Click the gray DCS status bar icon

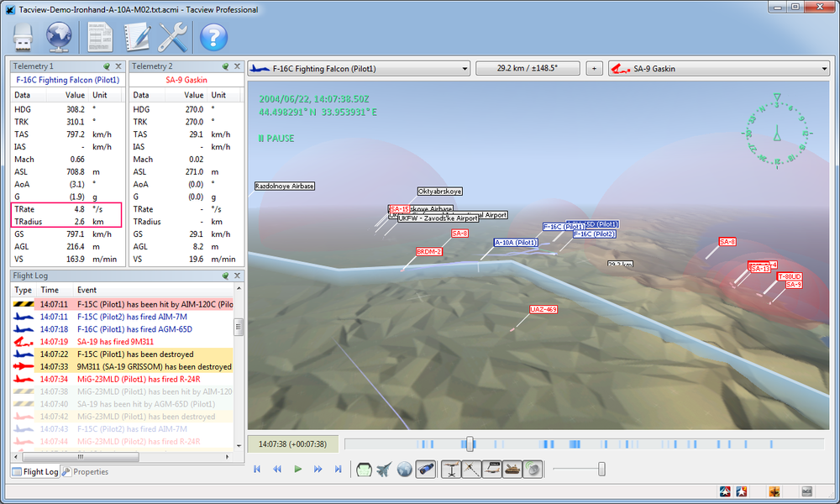(807, 491)
